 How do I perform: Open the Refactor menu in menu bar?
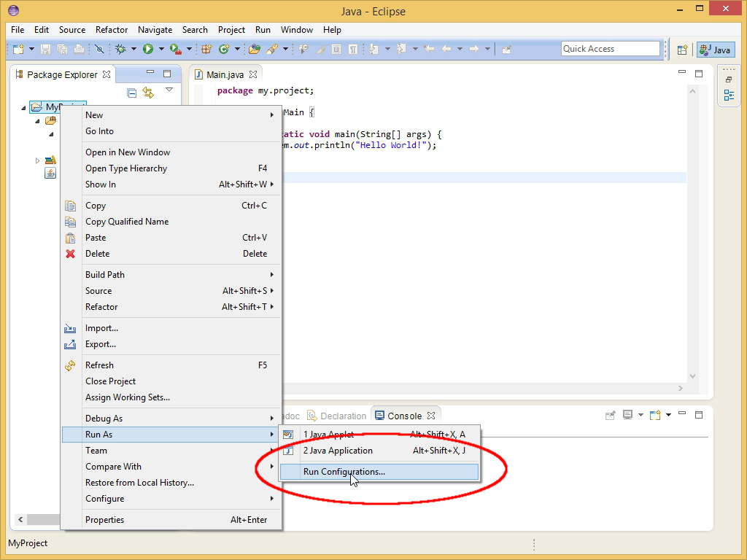click(x=112, y=29)
